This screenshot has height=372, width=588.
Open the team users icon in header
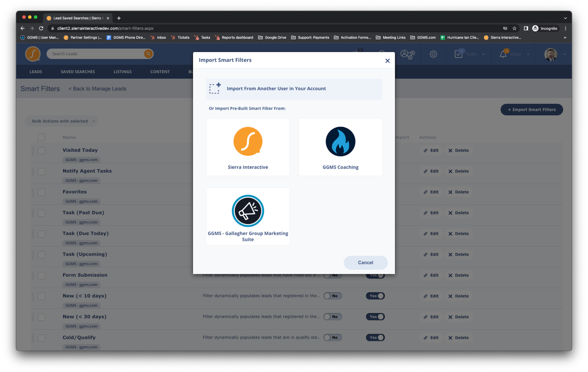point(408,54)
